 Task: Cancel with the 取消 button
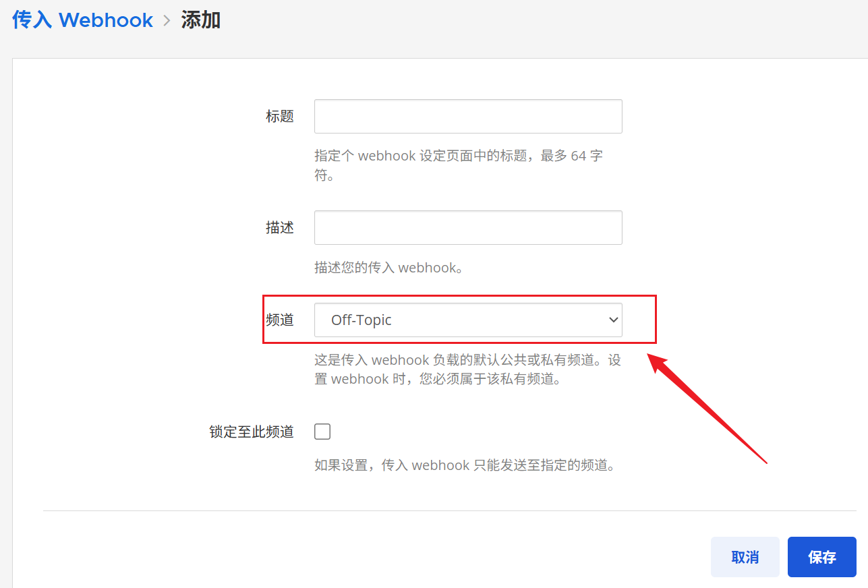coord(745,557)
